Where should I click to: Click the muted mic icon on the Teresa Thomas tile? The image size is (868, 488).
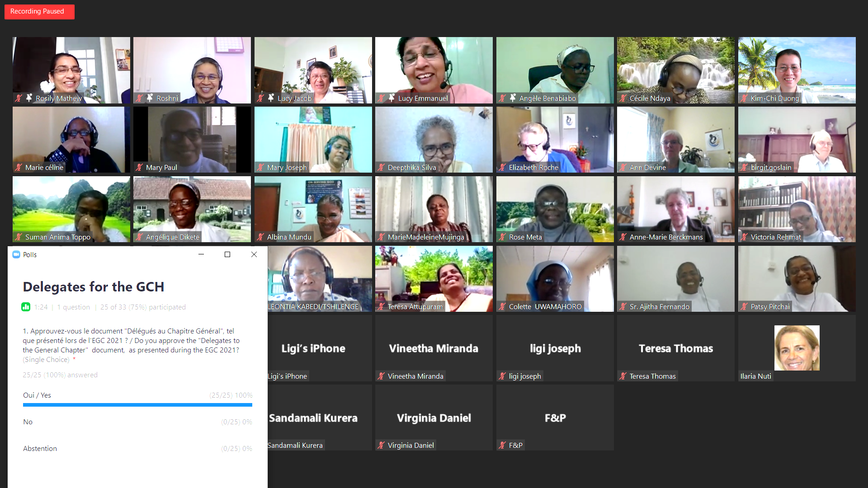coord(623,376)
